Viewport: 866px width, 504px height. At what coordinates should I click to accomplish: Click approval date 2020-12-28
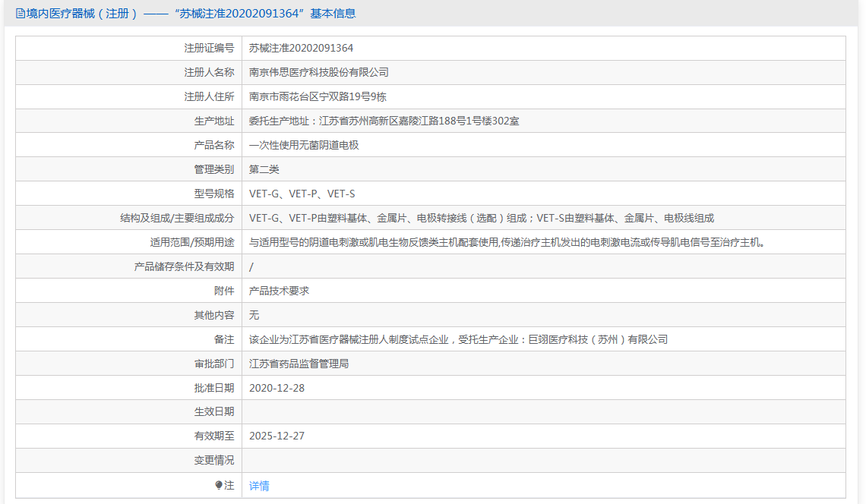pos(277,388)
